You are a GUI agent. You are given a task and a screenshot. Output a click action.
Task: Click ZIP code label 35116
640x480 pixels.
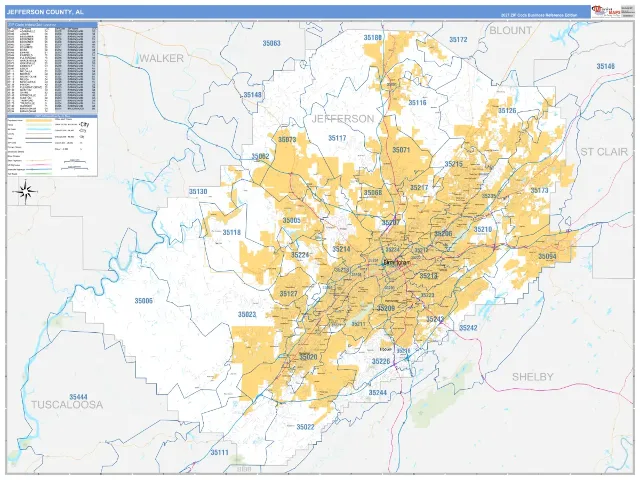click(x=417, y=102)
